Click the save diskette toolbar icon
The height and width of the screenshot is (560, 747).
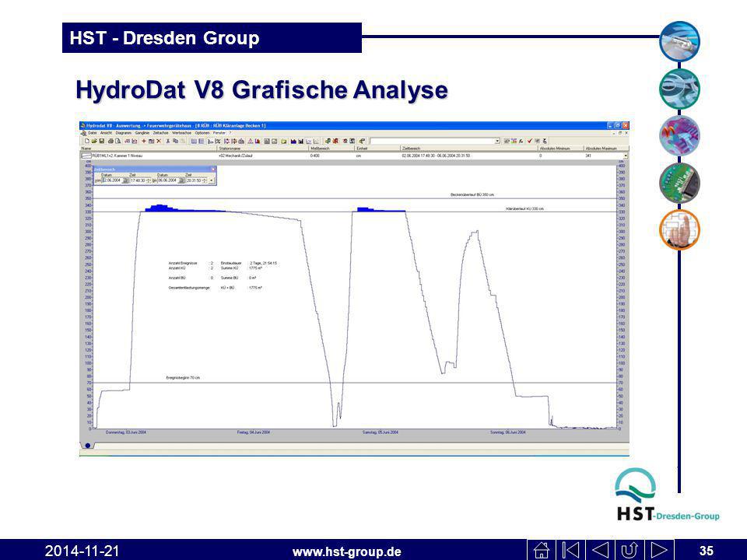(x=101, y=141)
